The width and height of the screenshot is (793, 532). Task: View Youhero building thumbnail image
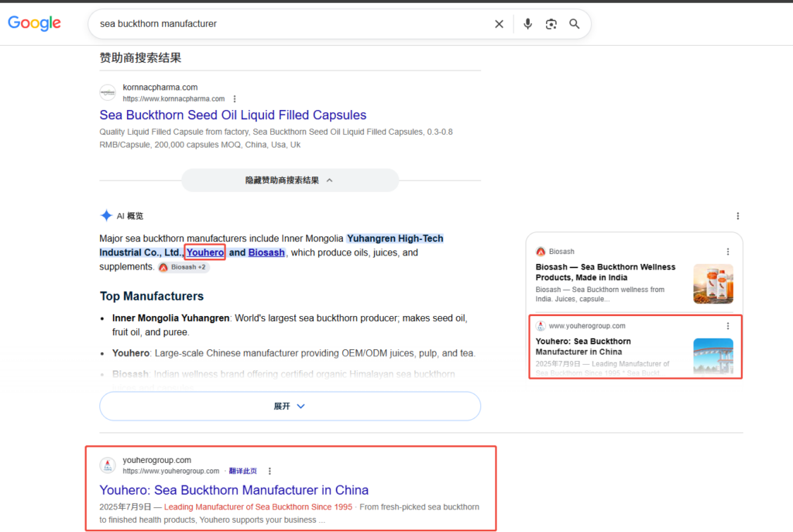(x=713, y=356)
